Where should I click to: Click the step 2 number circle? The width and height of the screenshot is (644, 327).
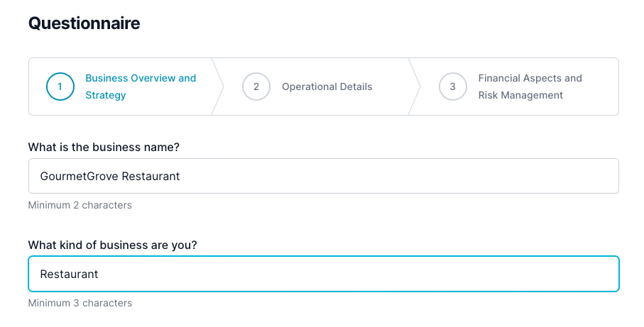pyautogui.click(x=256, y=87)
